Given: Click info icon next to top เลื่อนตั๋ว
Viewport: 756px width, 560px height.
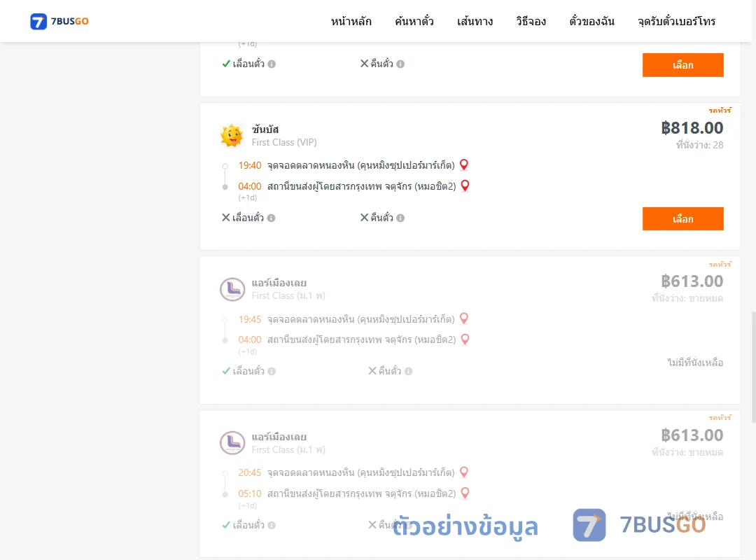Looking at the screenshot, I should pyautogui.click(x=272, y=64).
